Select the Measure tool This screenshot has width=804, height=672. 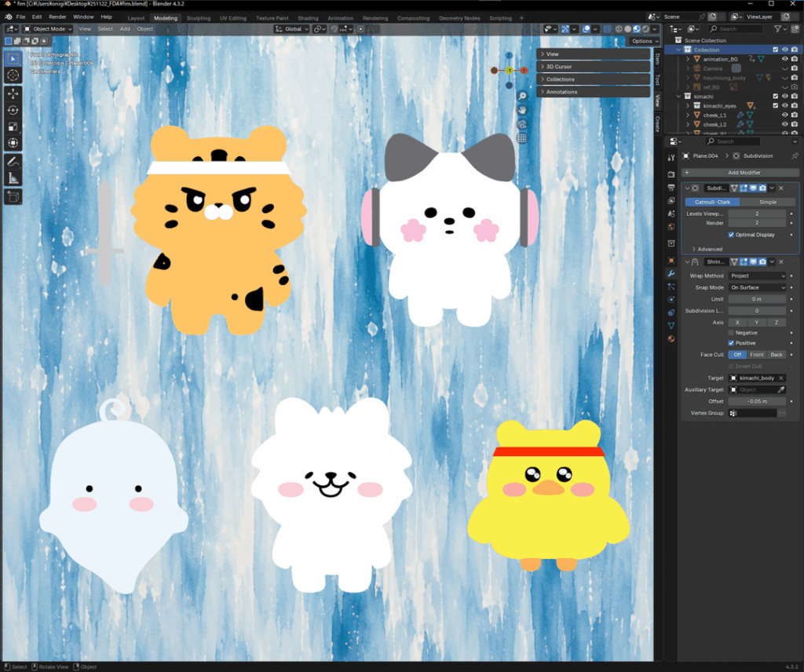13,178
